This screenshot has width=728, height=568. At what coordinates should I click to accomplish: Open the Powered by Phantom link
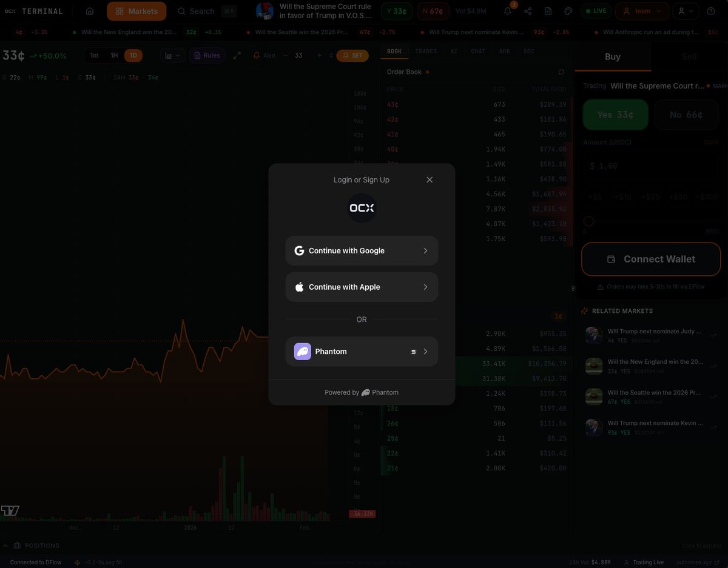pos(362,392)
